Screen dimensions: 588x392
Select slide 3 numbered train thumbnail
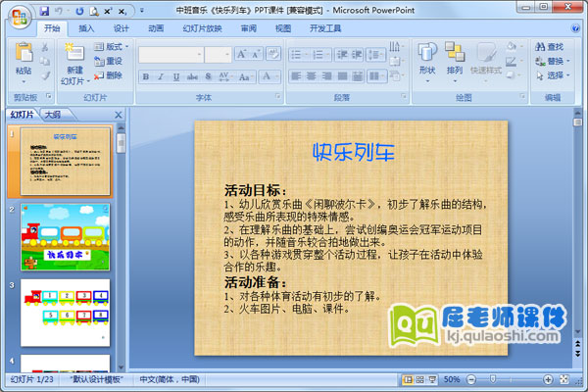[66, 313]
